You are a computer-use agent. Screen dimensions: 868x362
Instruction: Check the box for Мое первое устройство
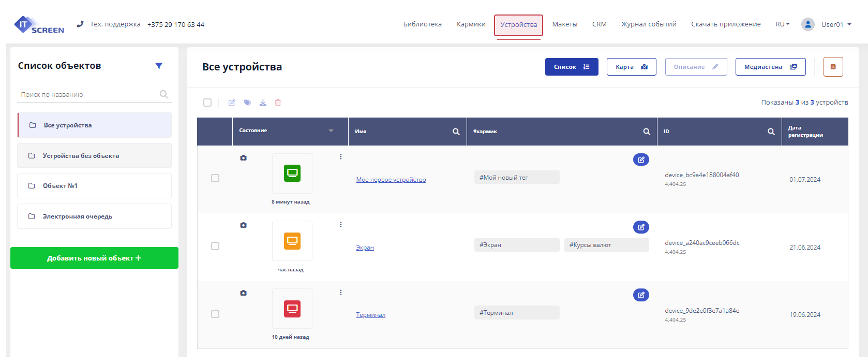pyautogui.click(x=215, y=178)
